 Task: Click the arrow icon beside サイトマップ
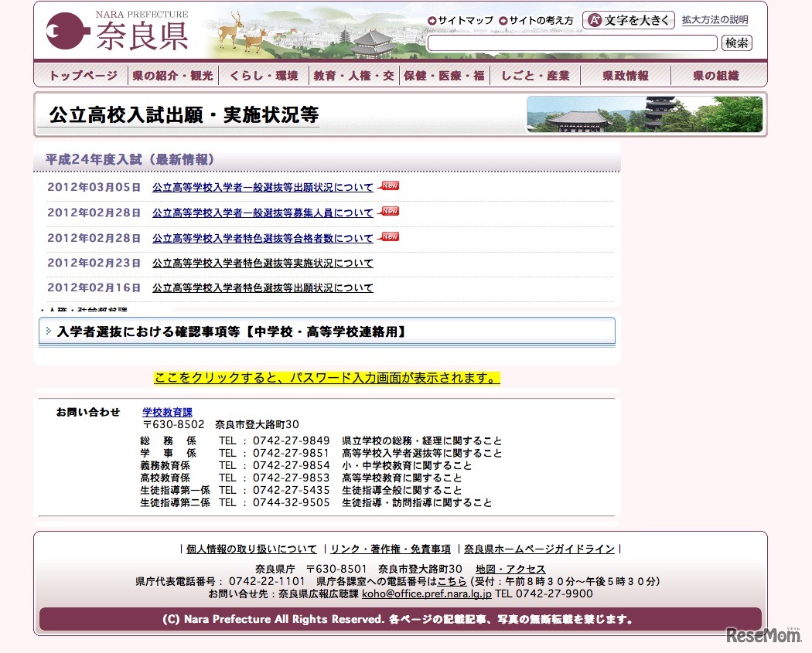click(x=432, y=20)
